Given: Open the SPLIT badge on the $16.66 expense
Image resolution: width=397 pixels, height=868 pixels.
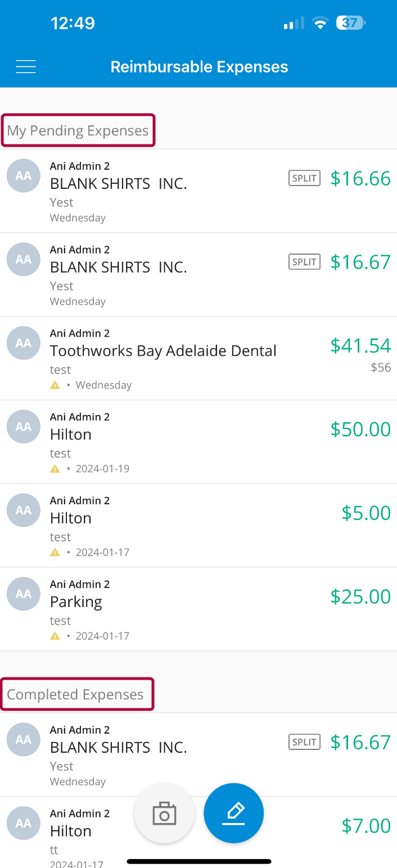Looking at the screenshot, I should 304,178.
